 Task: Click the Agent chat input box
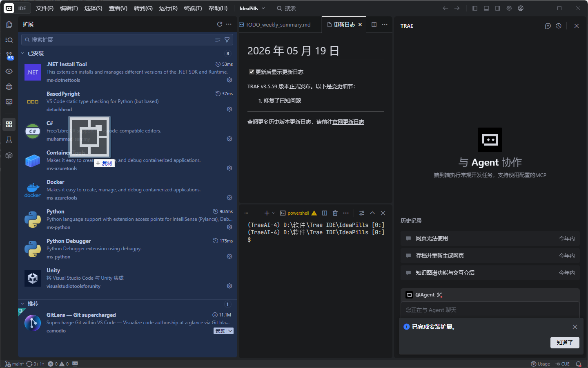click(490, 310)
